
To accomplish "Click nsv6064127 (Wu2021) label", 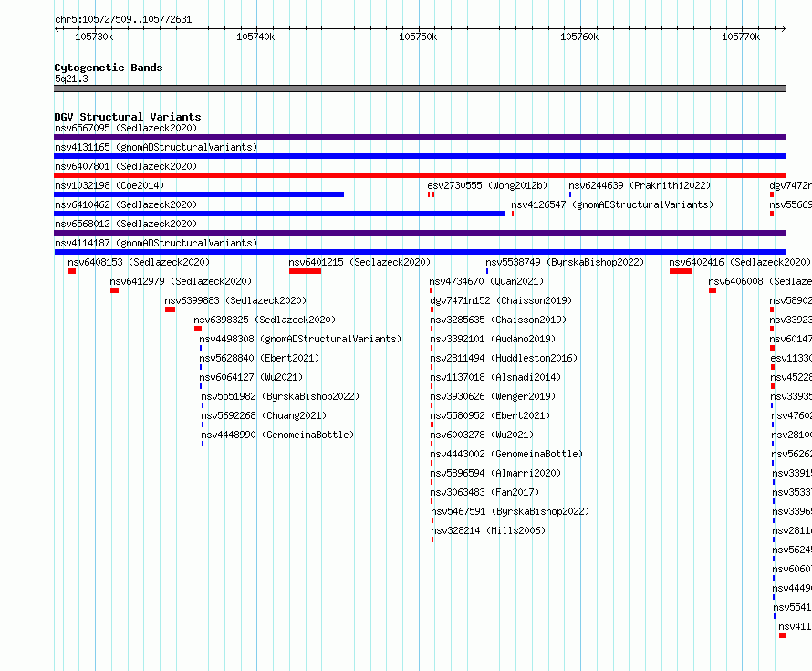I will 251,377.
